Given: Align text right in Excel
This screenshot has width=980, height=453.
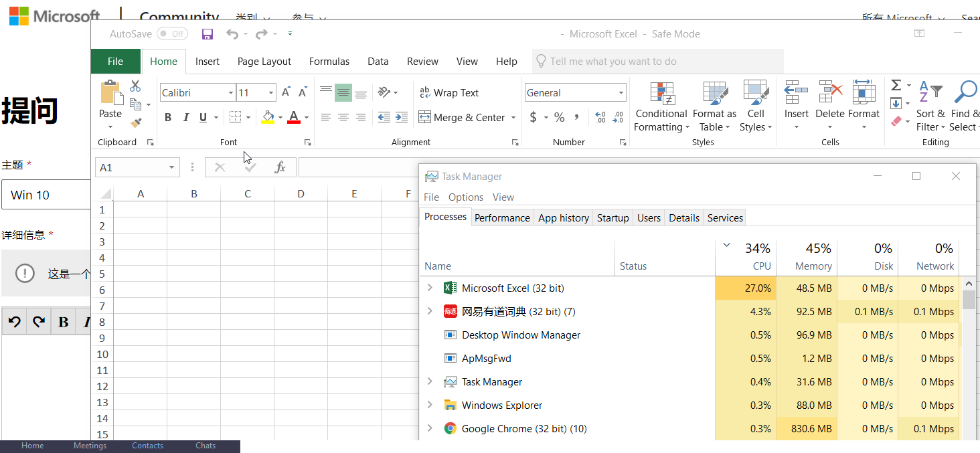Looking at the screenshot, I should tap(361, 117).
